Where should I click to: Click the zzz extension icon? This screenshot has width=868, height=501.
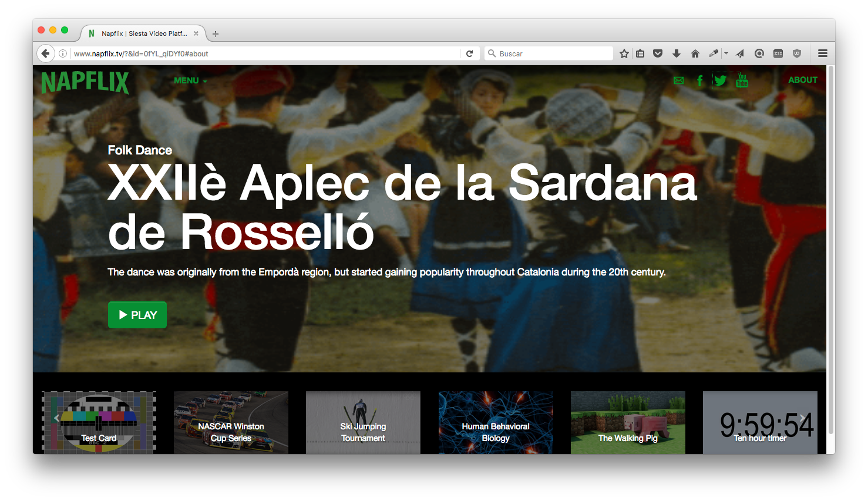pos(778,53)
